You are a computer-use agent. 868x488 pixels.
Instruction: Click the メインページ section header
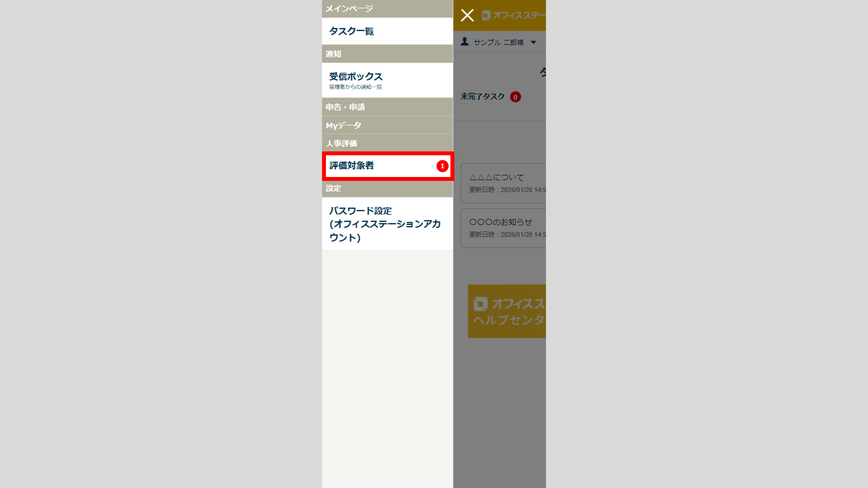pos(387,9)
